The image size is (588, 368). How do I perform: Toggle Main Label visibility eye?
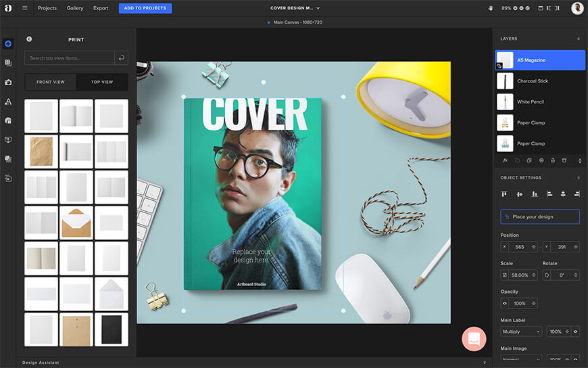(x=575, y=331)
